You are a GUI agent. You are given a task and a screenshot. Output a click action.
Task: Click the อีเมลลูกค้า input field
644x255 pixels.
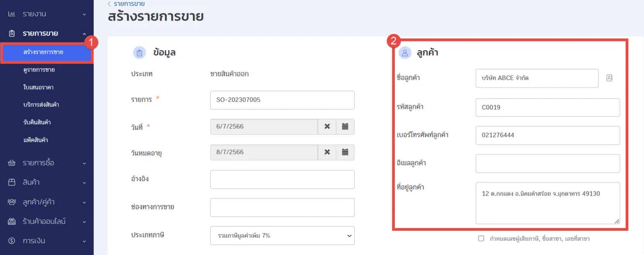547,163
